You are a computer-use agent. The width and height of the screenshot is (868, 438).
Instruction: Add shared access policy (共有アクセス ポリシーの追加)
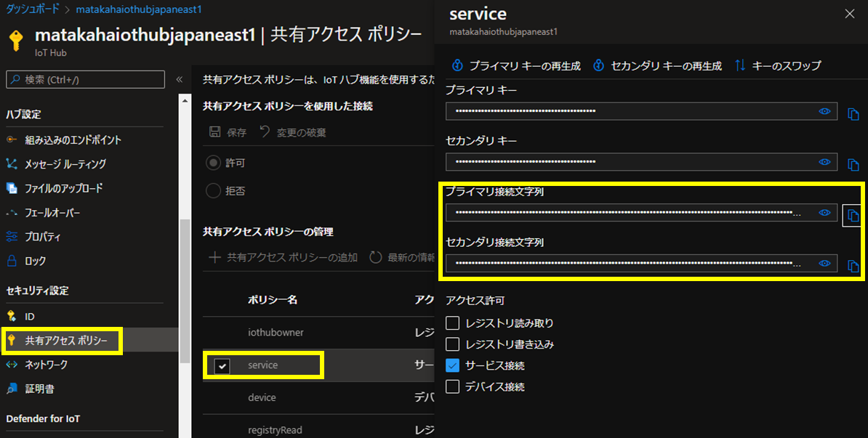pyautogui.click(x=283, y=258)
